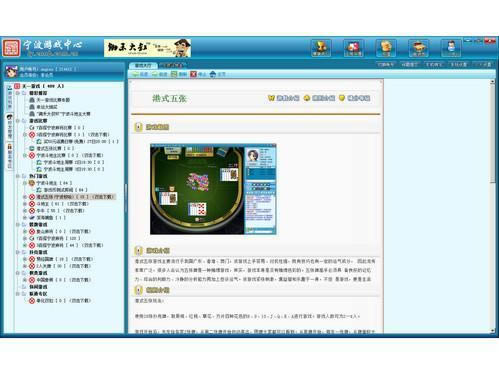
Task: Click the lowest section heading icon on the page
Action: [139, 290]
